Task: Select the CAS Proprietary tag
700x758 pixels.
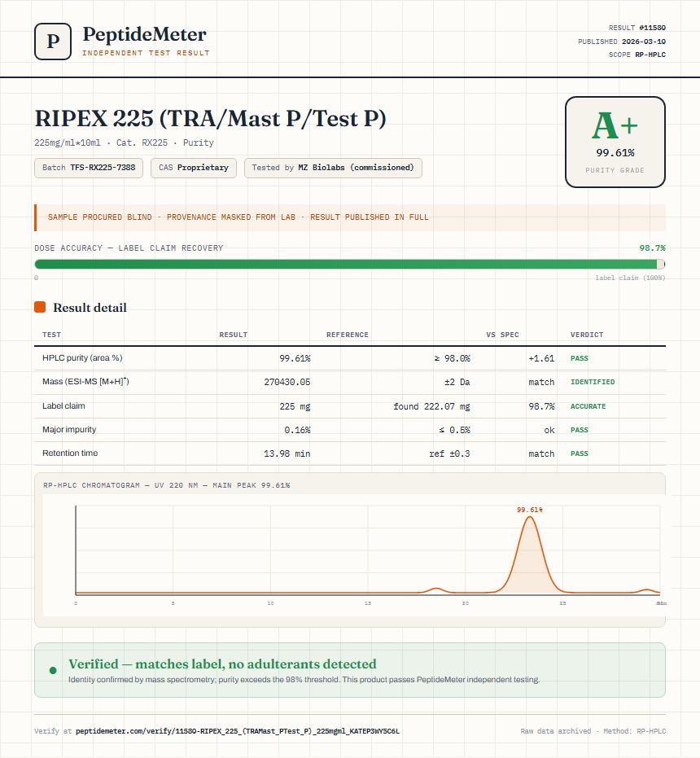Action: 194,168
